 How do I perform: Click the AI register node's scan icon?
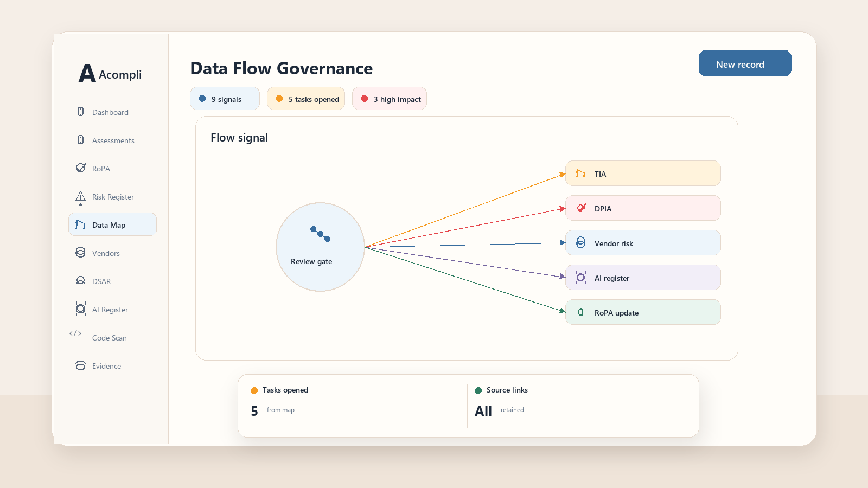[x=580, y=278]
